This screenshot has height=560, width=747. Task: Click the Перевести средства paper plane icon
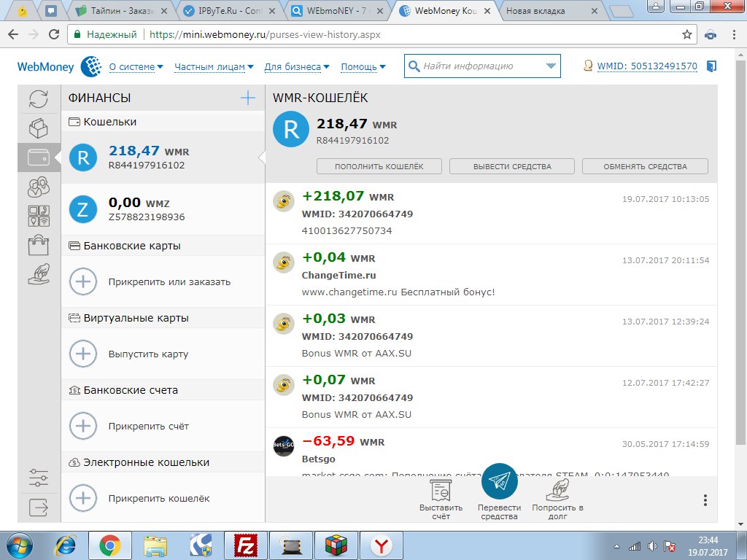[499, 481]
